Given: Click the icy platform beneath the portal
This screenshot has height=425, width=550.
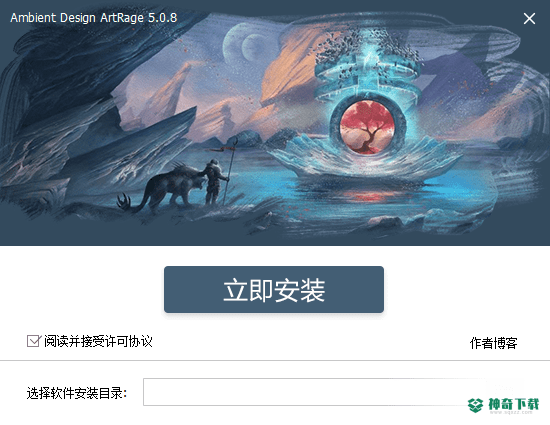Looking at the screenshot, I should [x=365, y=160].
